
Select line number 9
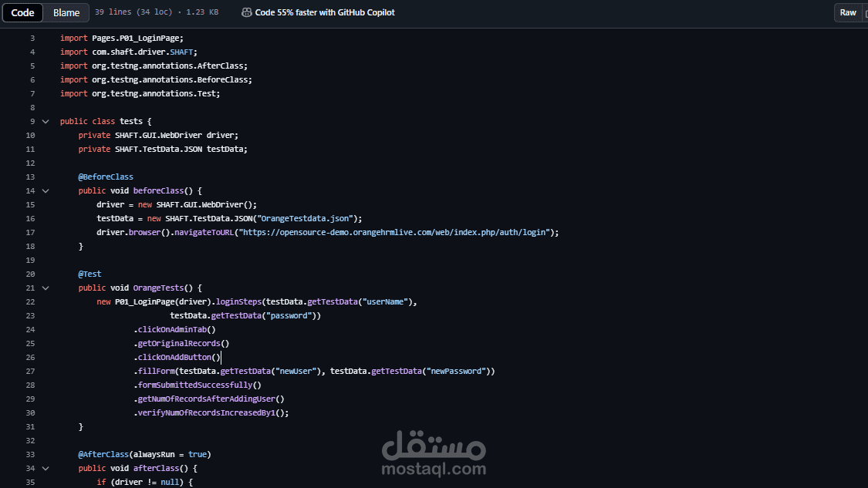click(x=32, y=121)
